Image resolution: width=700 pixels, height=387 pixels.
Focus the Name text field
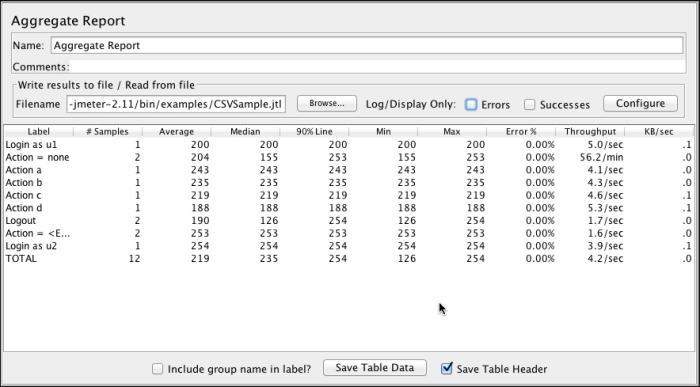tap(367, 45)
